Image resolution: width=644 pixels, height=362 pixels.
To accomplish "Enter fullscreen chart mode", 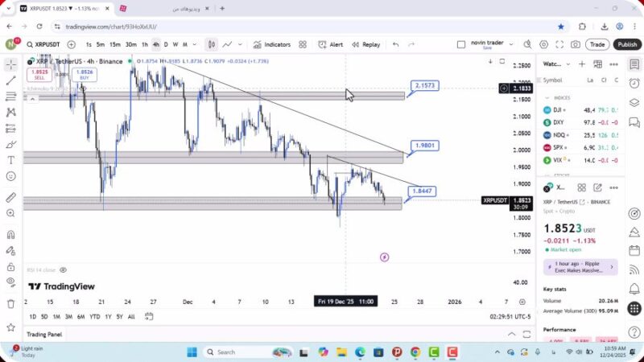I will 559,45.
